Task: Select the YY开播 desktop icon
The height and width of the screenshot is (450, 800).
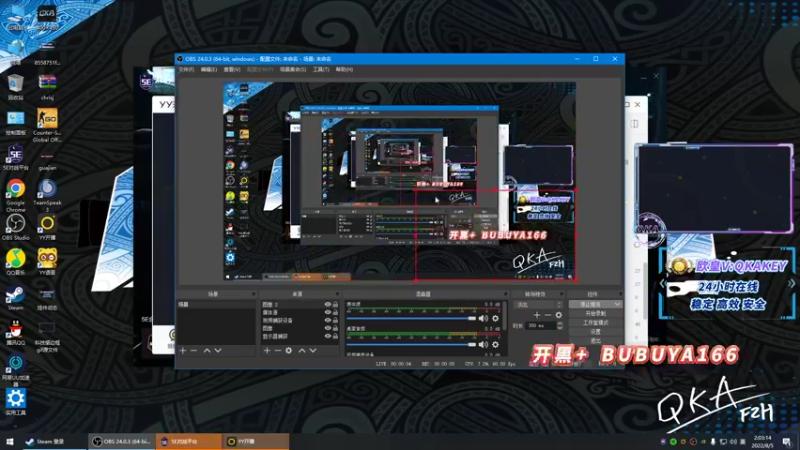Action: click(47, 227)
